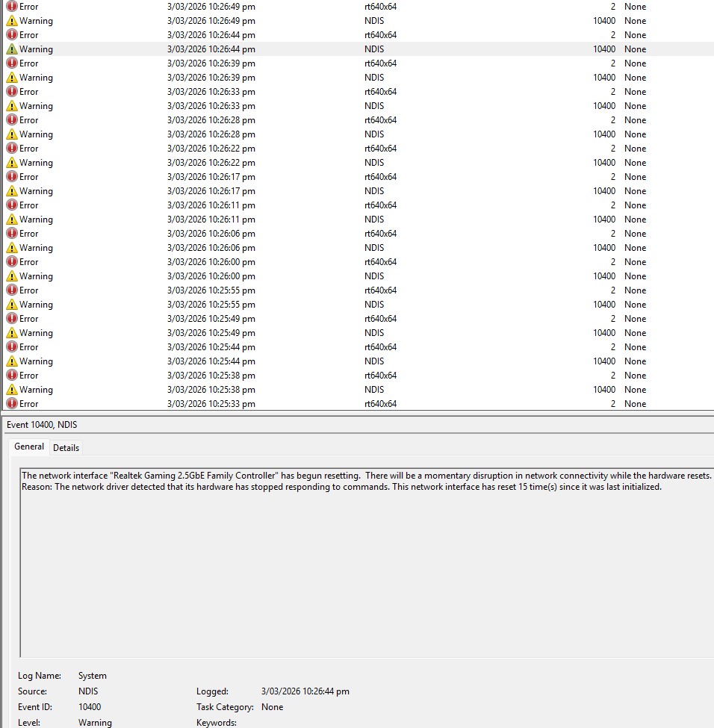Click NDIS source in the 10:26:17 pm warning row

coord(374,191)
